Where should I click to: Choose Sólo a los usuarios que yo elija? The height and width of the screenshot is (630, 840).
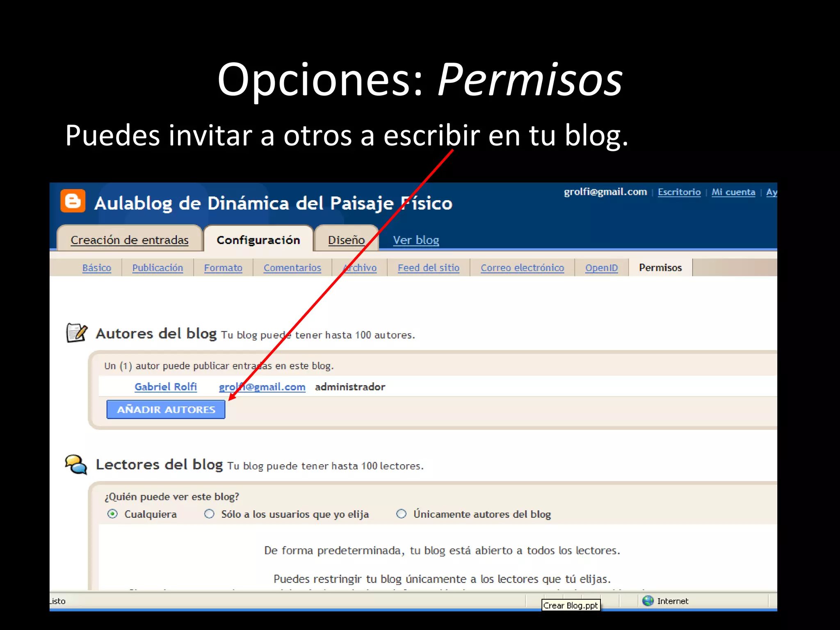point(209,514)
